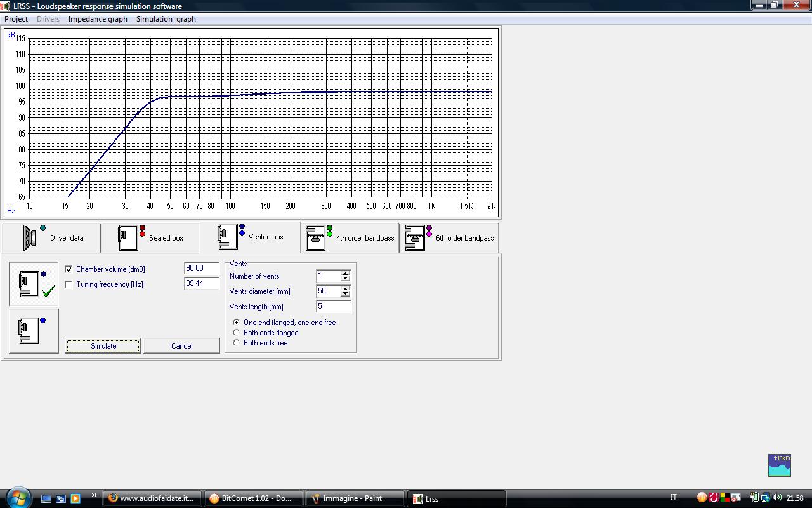
Task: Open the Impedance graph menu
Action: pyautogui.click(x=98, y=19)
